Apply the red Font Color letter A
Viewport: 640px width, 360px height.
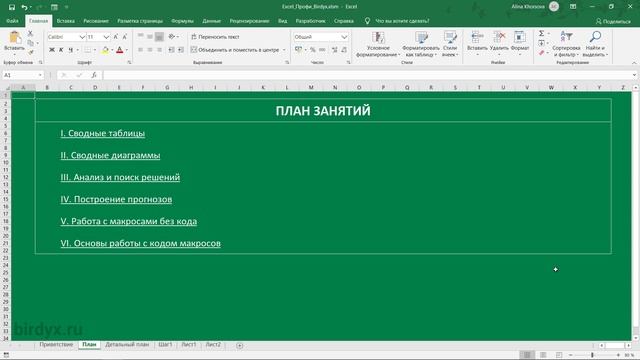pyautogui.click(x=120, y=50)
